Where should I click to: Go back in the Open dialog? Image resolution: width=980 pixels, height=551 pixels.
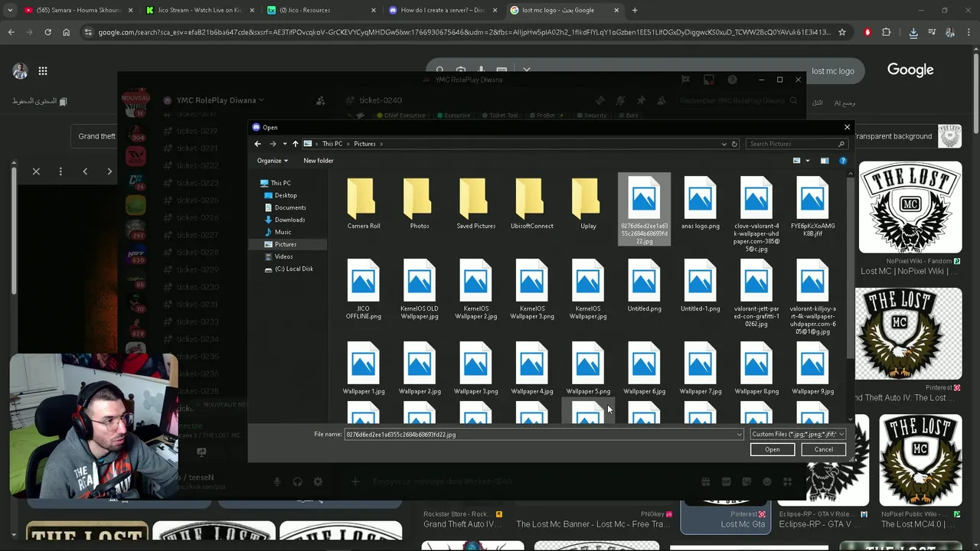coord(258,144)
